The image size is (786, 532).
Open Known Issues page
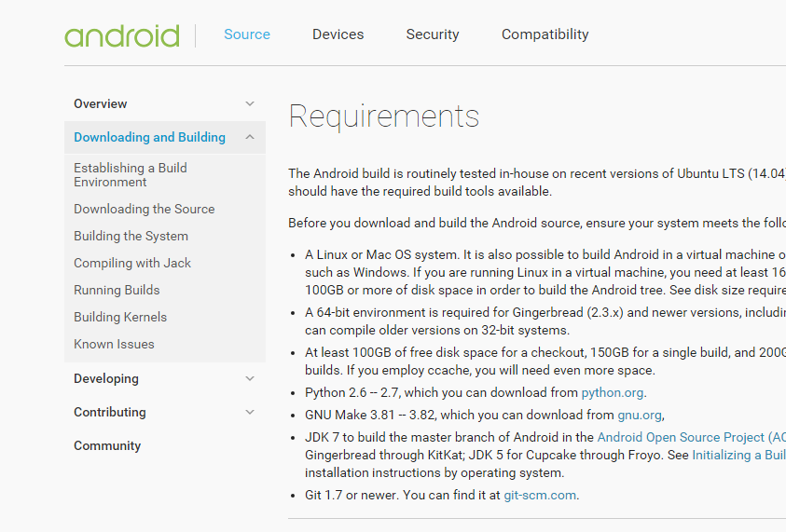click(x=114, y=344)
